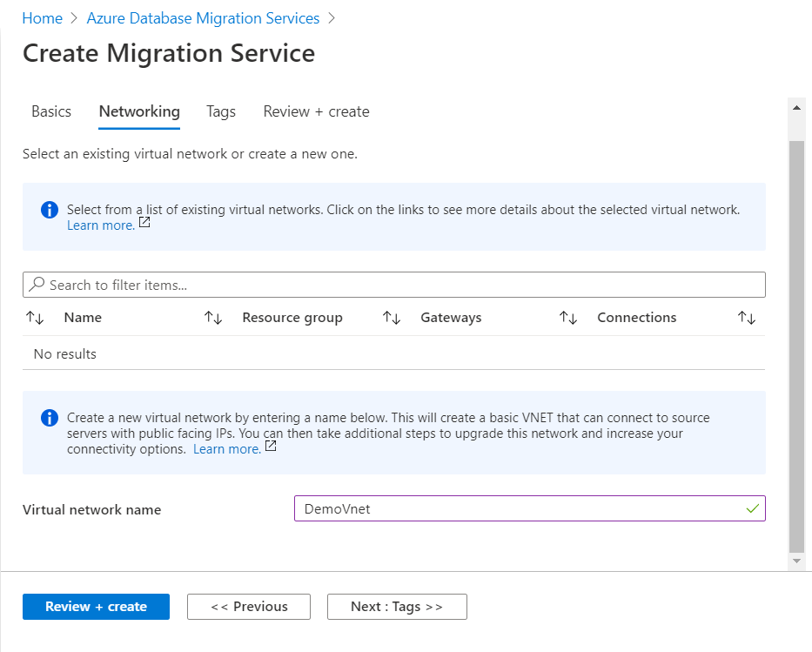Sort the list by Gateways column arrows

[x=392, y=318]
